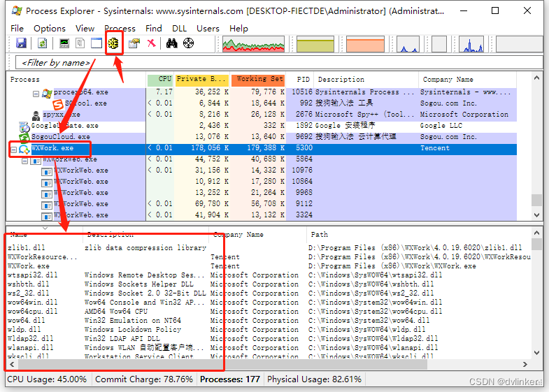Sort by the Process column header
The image size is (549, 392).
point(76,80)
